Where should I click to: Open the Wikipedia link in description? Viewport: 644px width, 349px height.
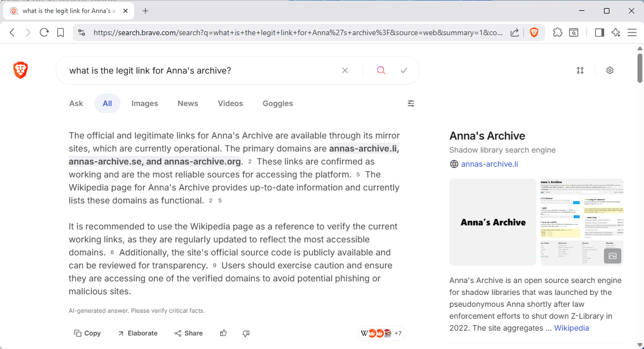(x=572, y=327)
